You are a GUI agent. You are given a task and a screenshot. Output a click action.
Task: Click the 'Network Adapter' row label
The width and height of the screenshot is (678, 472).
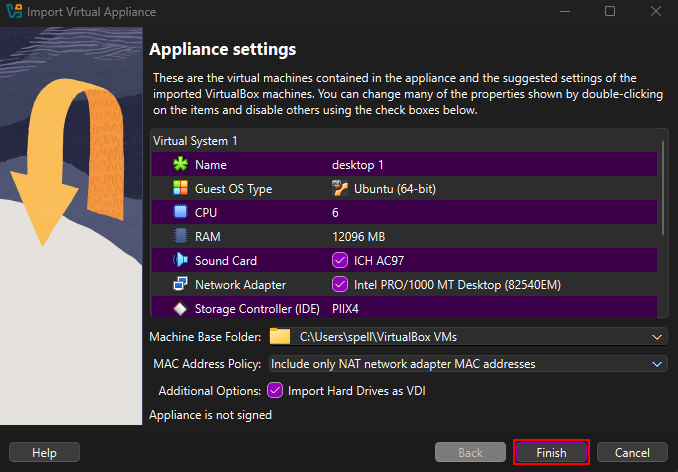click(240, 285)
